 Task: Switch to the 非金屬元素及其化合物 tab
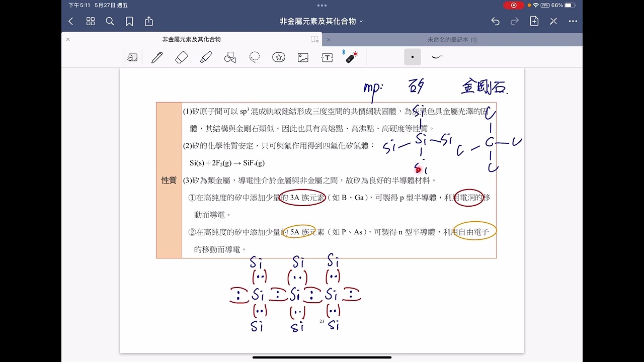191,39
